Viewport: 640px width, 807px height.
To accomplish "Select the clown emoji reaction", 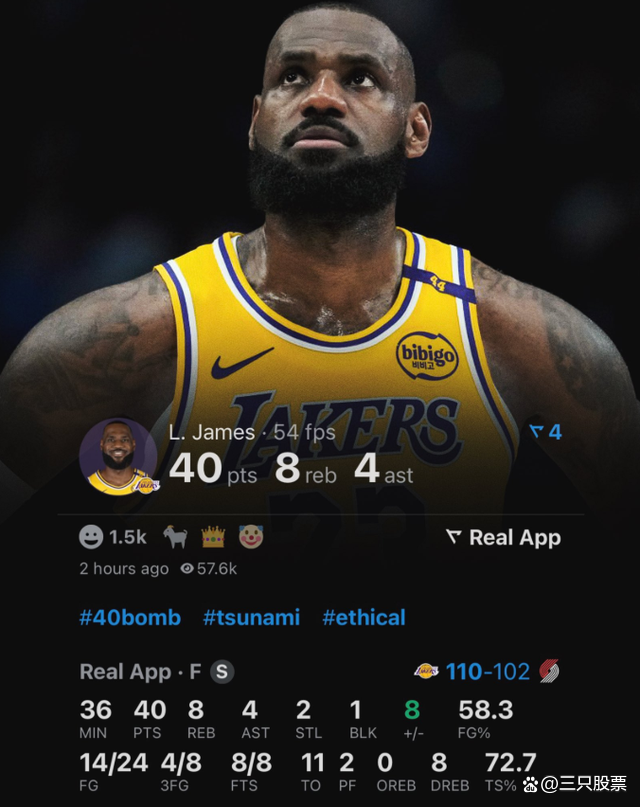I will (x=251, y=537).
